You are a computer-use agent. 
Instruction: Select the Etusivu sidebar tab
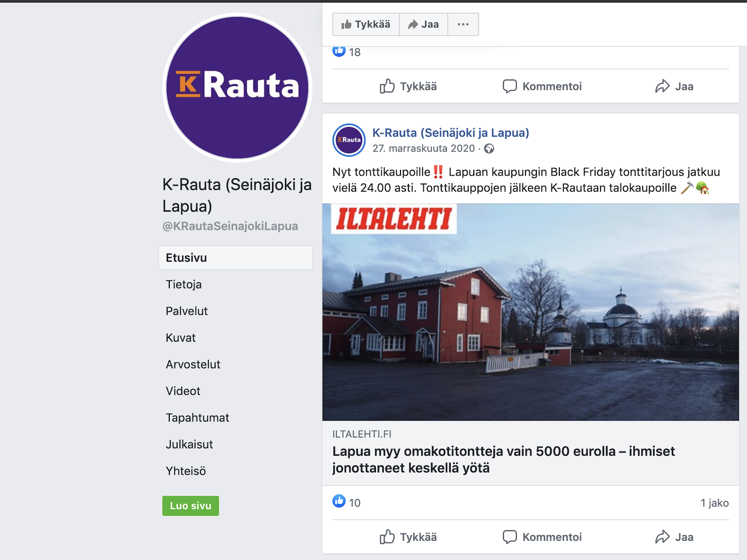click(x=236, y=258)
